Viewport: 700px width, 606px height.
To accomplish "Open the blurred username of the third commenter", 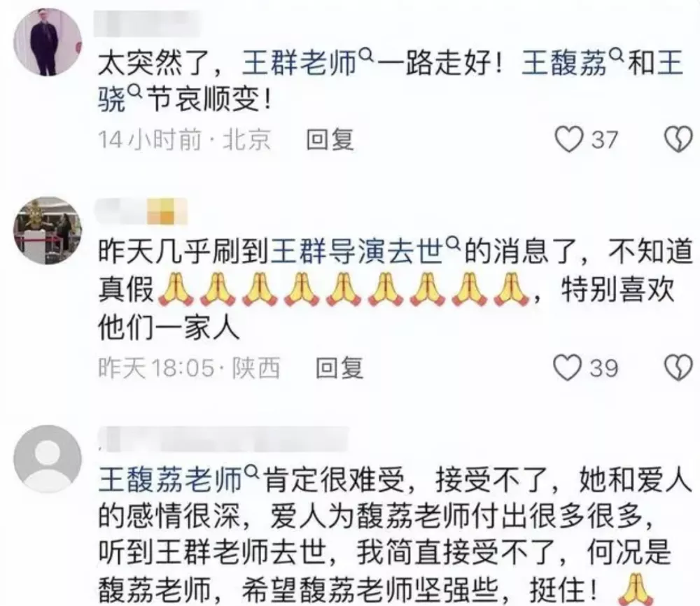I will (x=223, y=438).
